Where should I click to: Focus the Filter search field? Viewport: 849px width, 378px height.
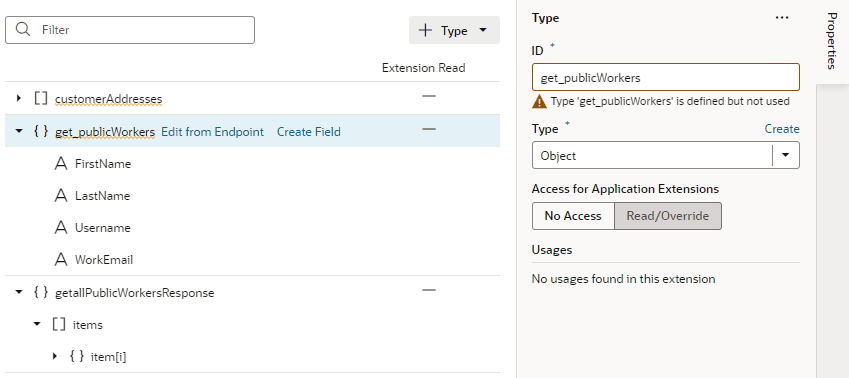click(130, 30)
